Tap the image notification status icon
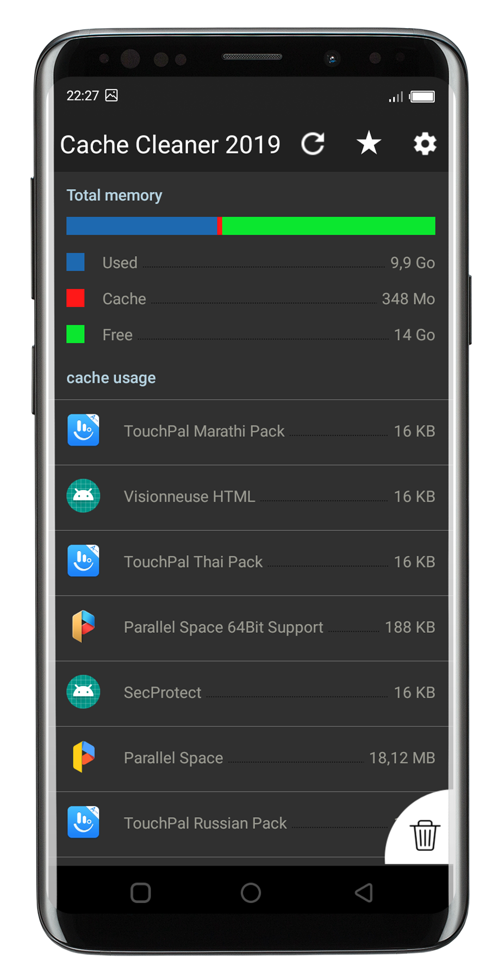 coord(111,96)
